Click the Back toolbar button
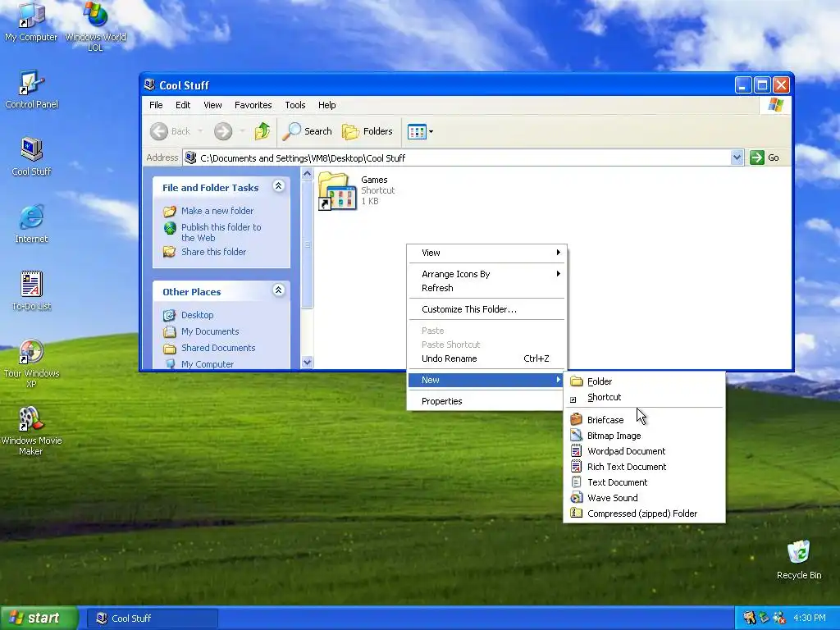 (170, 131)
